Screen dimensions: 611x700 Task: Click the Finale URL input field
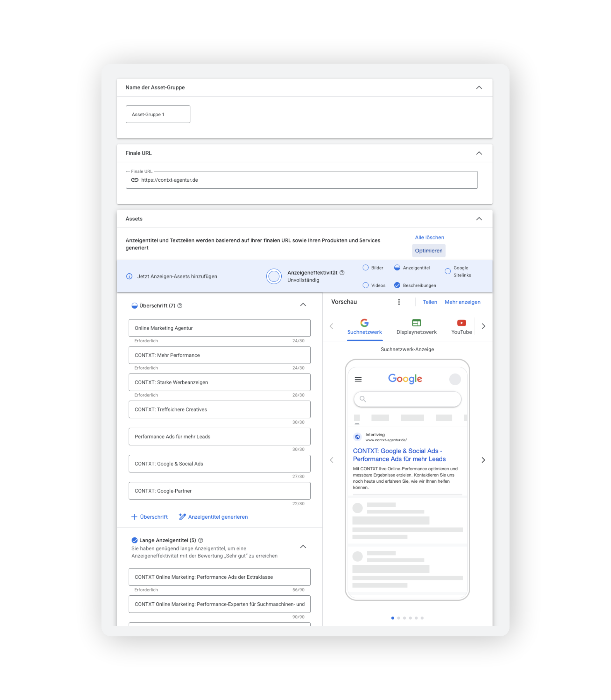(301, 180)
